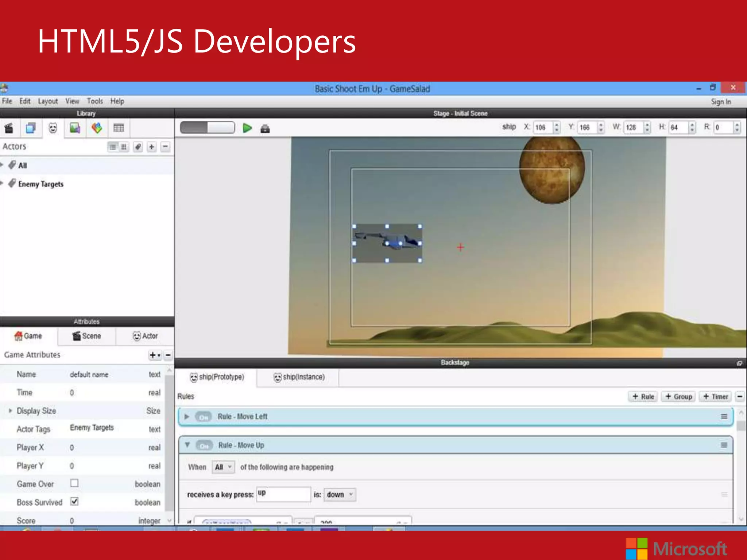Adjust the R rotation stepper

click(x=737, y=127)
